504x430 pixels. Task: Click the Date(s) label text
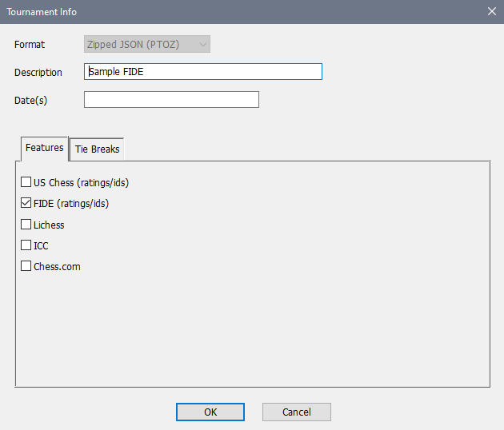[x=30, y=101]
